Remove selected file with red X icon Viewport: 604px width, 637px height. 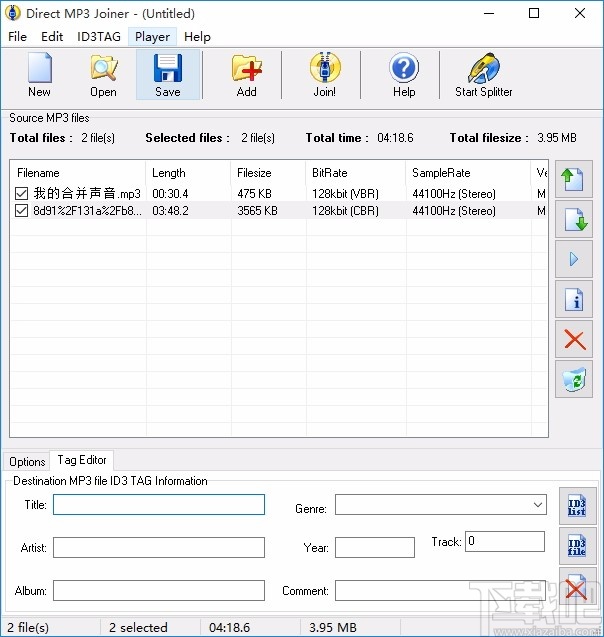pos(574,339)
